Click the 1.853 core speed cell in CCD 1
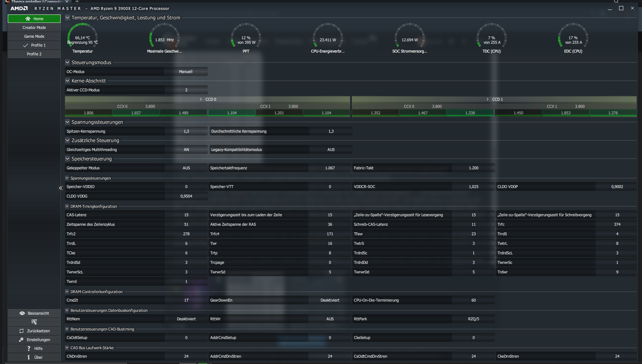 click(x=566, y=113)
